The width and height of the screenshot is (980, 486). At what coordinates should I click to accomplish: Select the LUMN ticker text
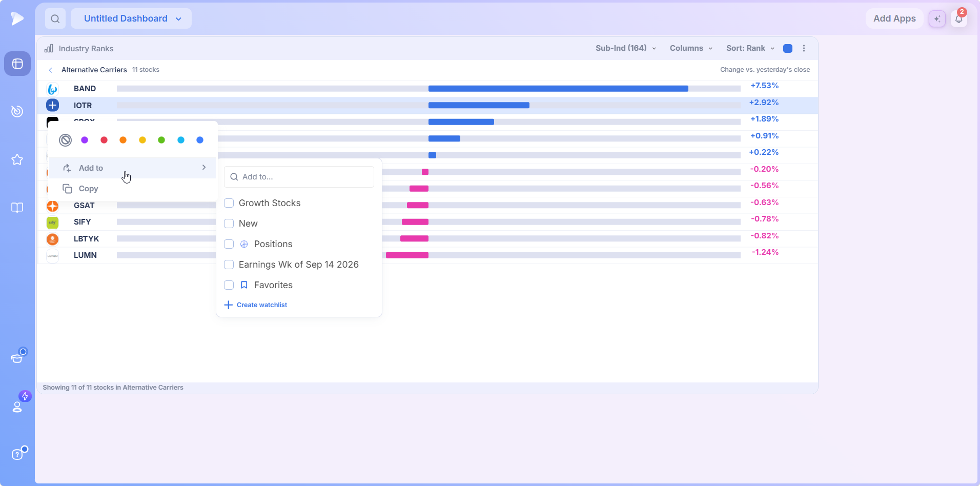85,255
